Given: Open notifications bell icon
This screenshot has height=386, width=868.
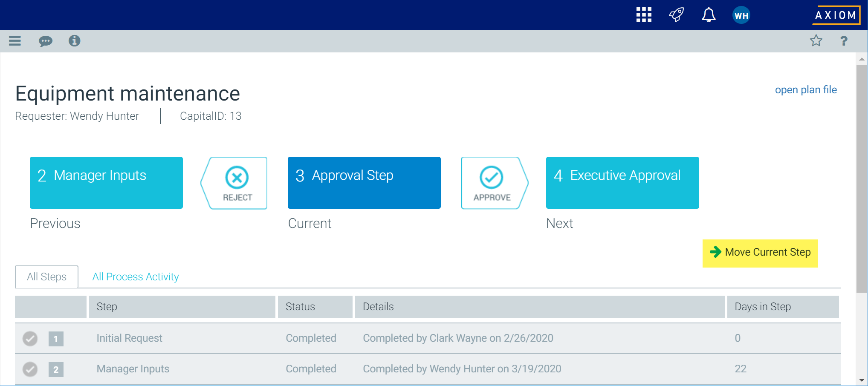Looking at the screenshot, I should click(x=709, y=15).
